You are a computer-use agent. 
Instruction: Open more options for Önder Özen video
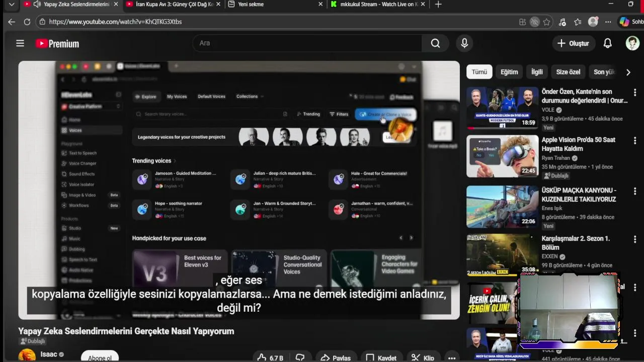pyautogui.click(x=635, y=93)
